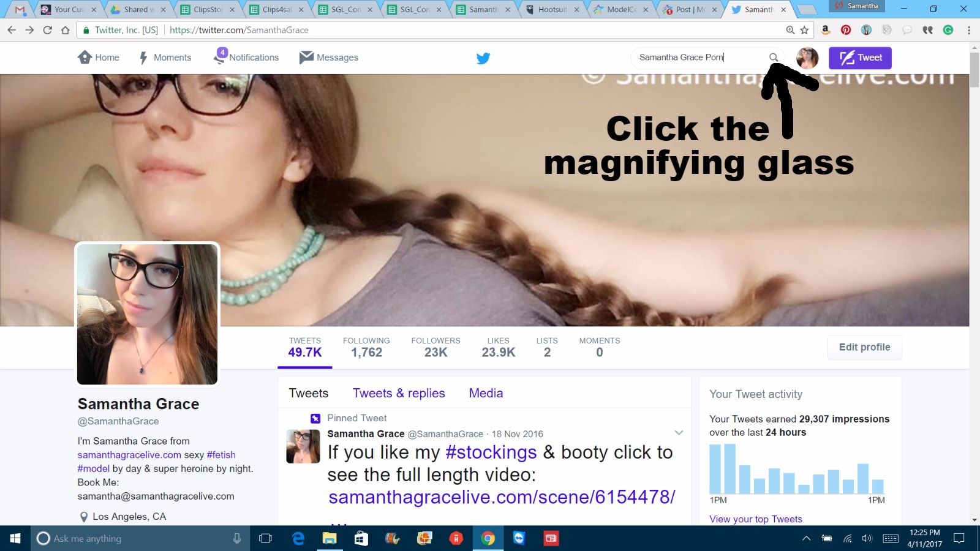Open Messages in navigation bar

coord(328,58)
